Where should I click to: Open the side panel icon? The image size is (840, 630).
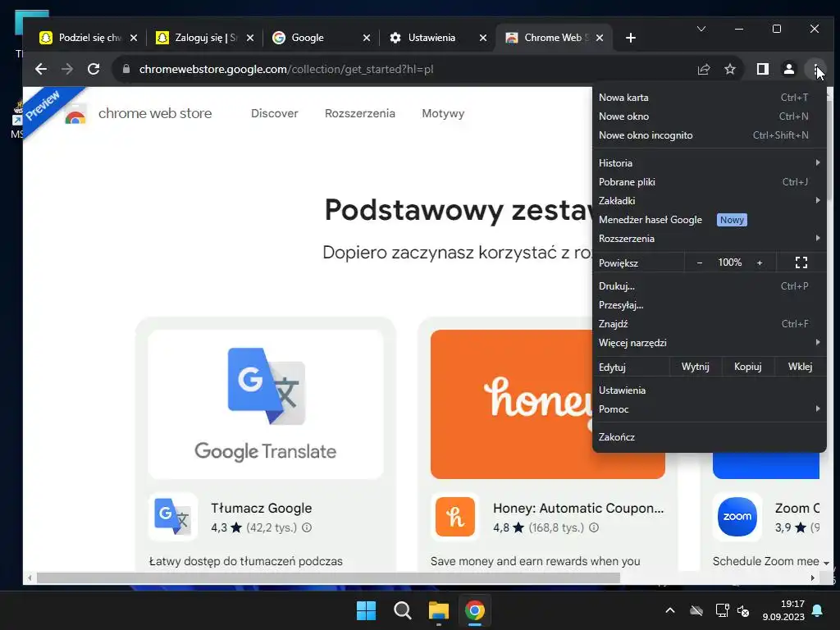pos(762,69)
